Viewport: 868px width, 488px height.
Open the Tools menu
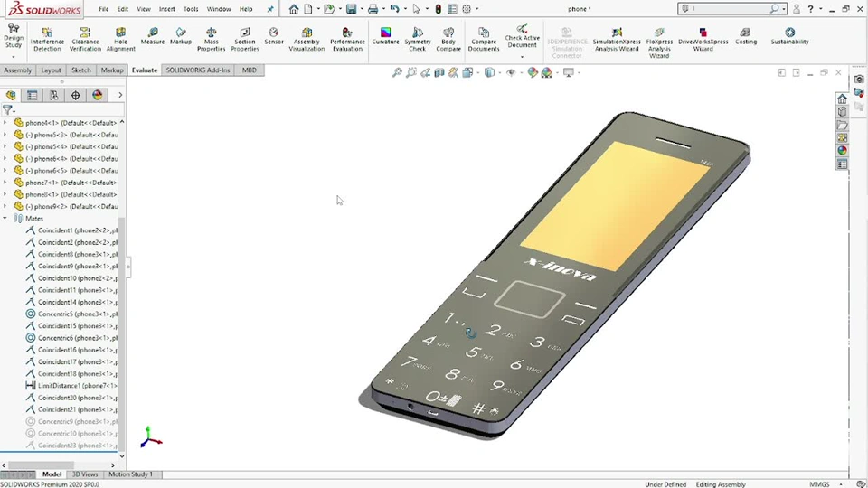pyautogui.click(x=191, y=9)
